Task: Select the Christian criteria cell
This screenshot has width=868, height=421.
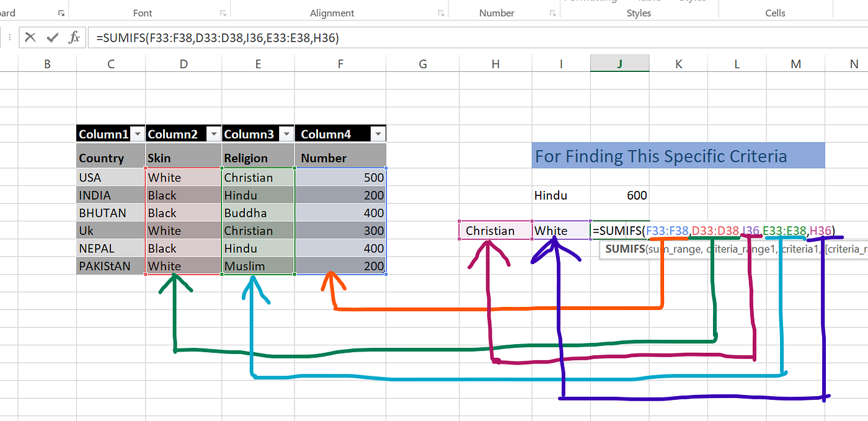Action: click(495, 230)
